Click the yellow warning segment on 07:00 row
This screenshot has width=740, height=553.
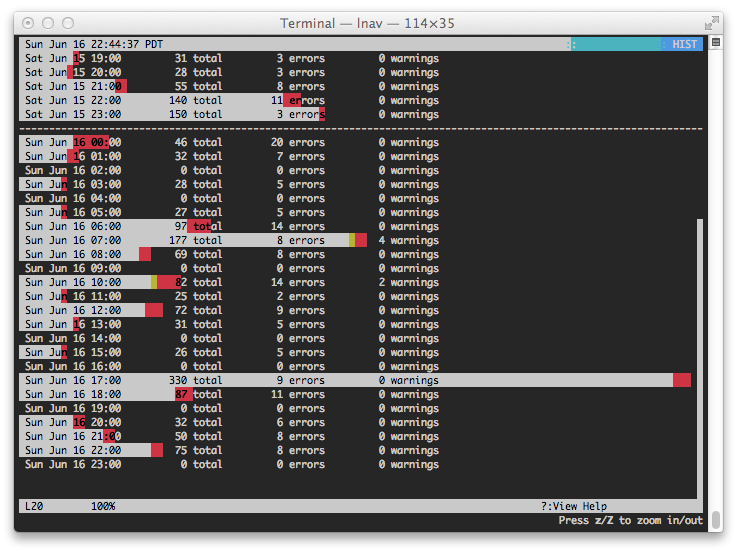352,240
